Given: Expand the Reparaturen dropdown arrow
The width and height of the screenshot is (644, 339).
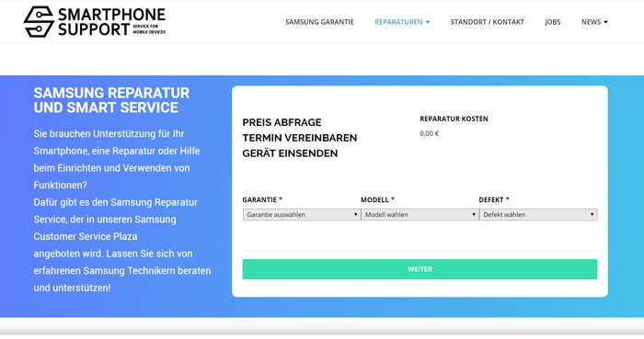Looking at the screenshot, I should 428,22.
